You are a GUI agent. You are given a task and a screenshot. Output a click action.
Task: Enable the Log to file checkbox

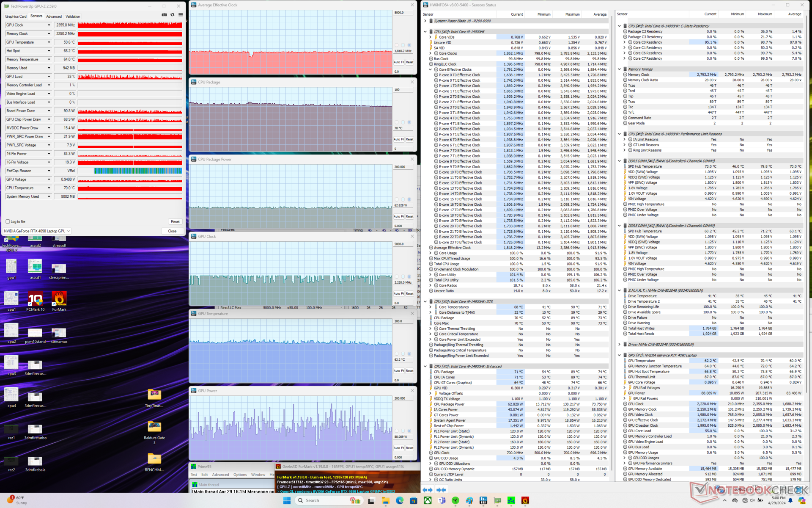[8, 221]
